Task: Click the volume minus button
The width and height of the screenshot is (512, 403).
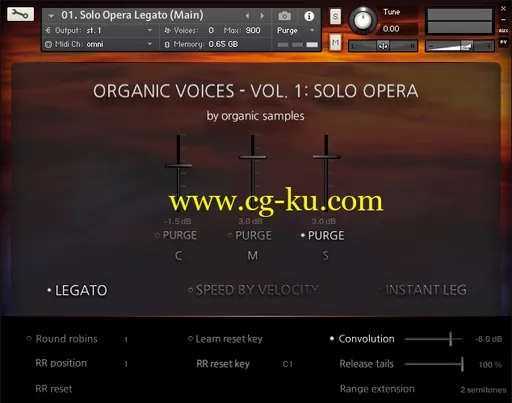Action: pyautogui.click(x=431, y=46)
